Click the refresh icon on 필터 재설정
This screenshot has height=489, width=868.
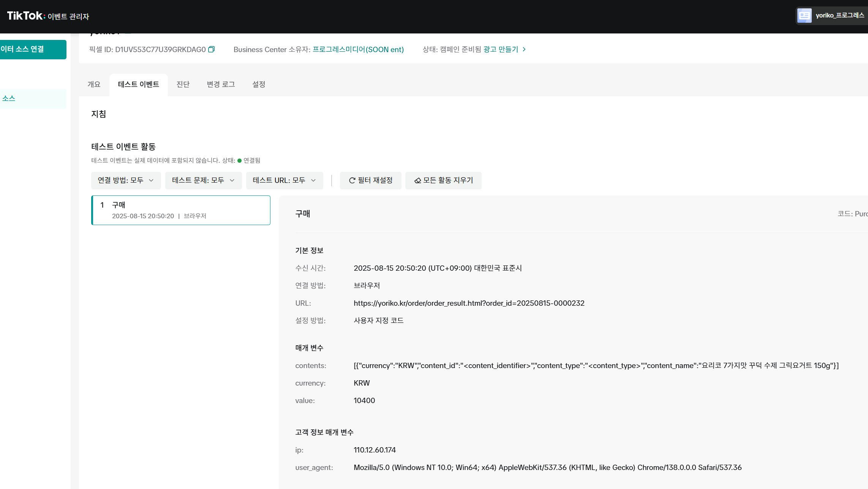pos(352,181)
